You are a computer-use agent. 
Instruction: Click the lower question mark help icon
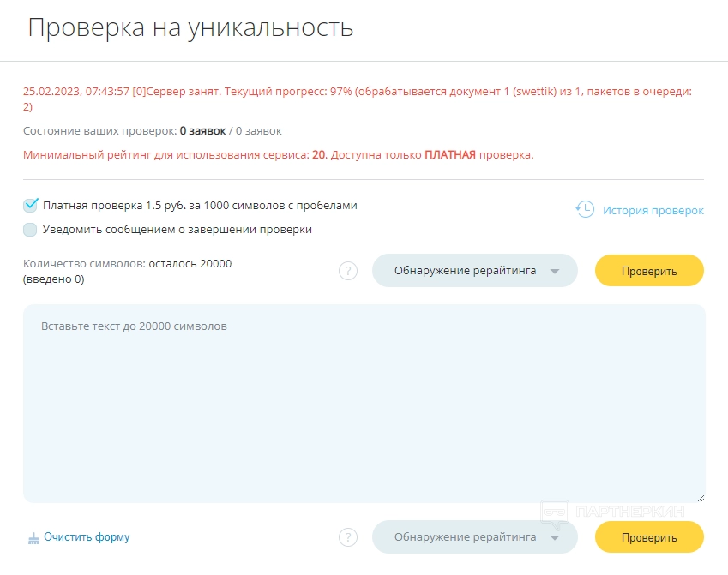click(x=348, y=537)
